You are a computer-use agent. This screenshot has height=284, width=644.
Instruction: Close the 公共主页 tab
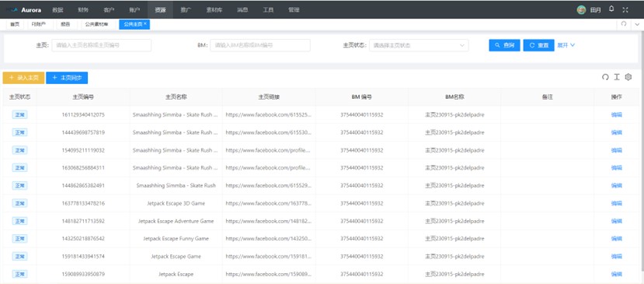145,24
